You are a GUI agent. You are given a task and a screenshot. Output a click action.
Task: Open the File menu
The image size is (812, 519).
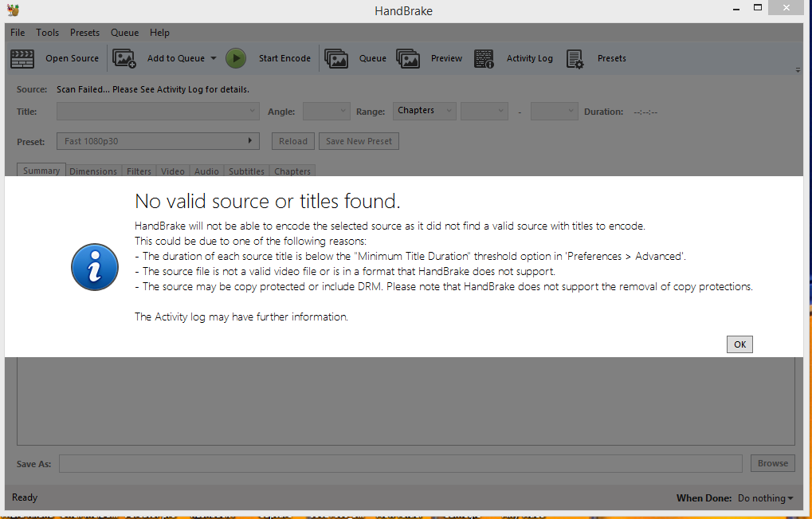pyautogui.click(x=18, y=32)
